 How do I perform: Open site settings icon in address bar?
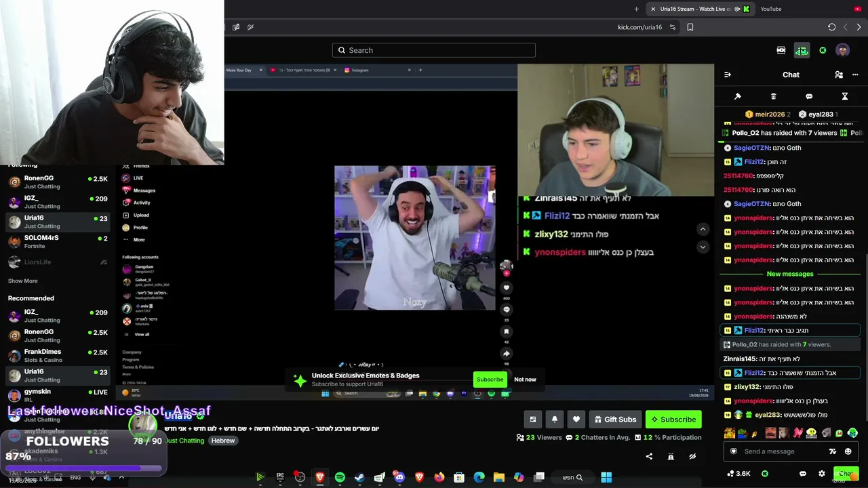[x=673, y=27]
